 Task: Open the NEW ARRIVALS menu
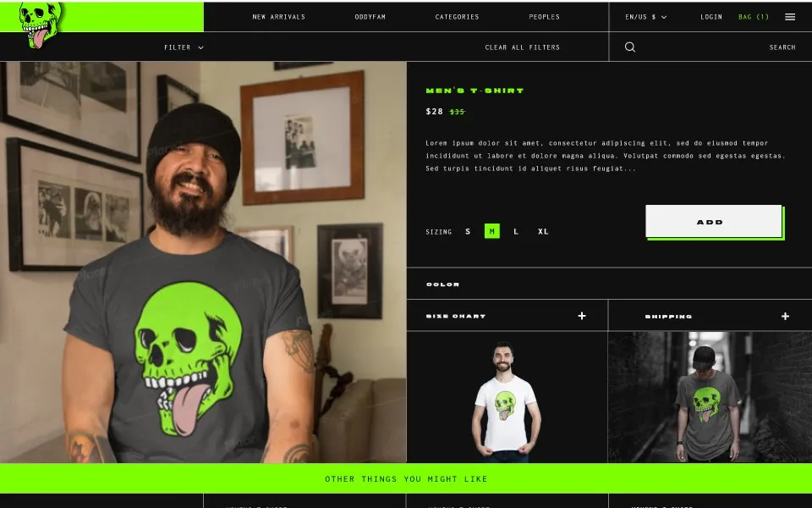pyautogui.click(x=279, y=16)
